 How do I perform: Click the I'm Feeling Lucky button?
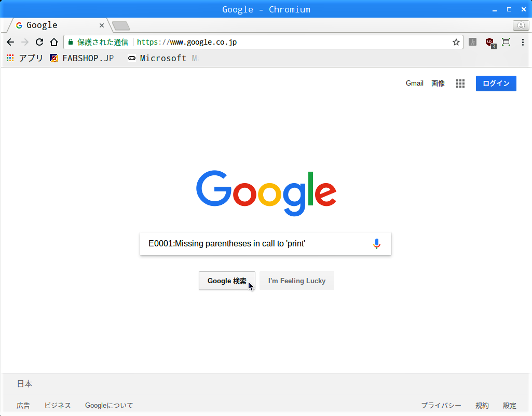tap(297, 281)
